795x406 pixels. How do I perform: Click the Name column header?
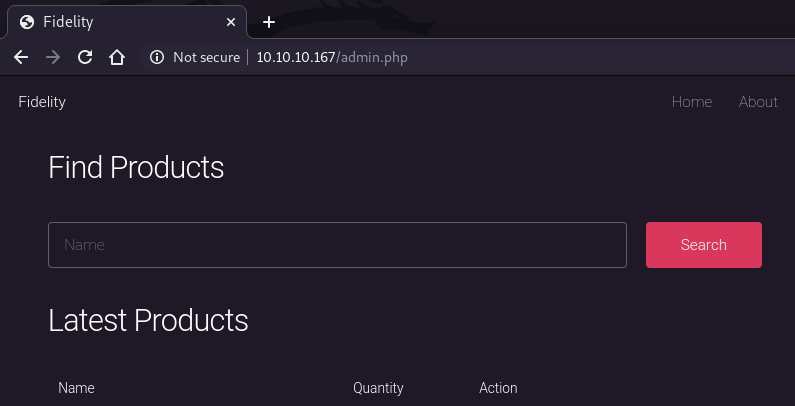click(76, 388)
